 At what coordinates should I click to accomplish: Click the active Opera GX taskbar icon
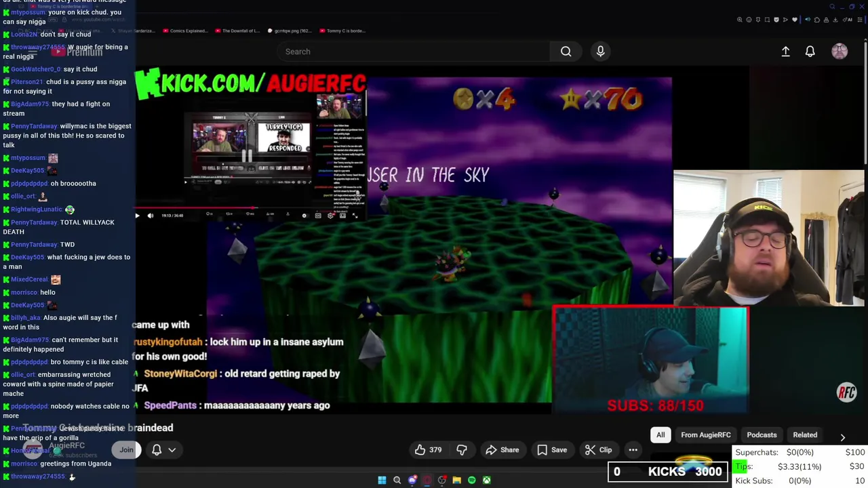(427, 481)
